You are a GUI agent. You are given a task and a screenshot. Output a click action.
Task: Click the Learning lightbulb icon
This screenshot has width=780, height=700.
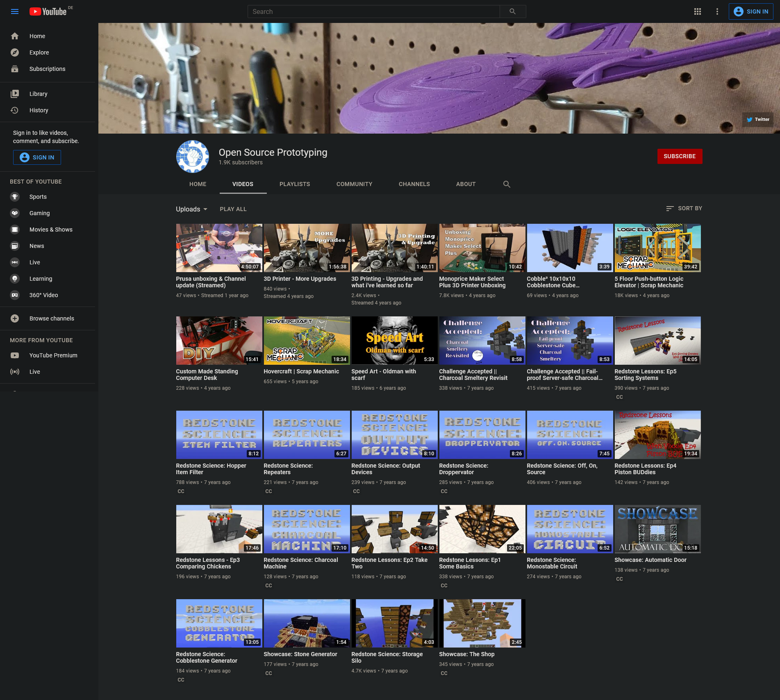15,279
